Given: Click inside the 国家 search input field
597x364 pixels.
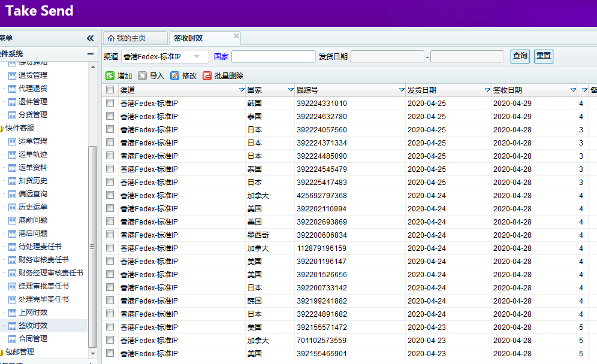Looking at the screenshot, I should pos(273,56).
